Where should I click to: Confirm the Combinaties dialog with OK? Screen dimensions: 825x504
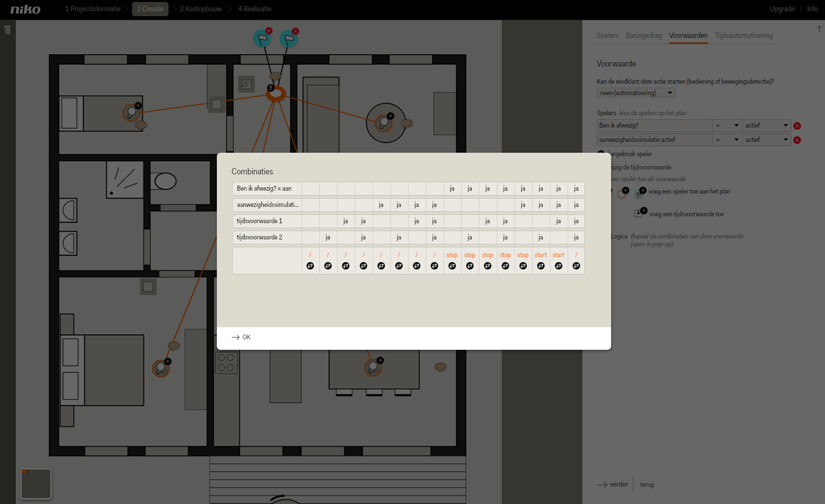(241, 337)
